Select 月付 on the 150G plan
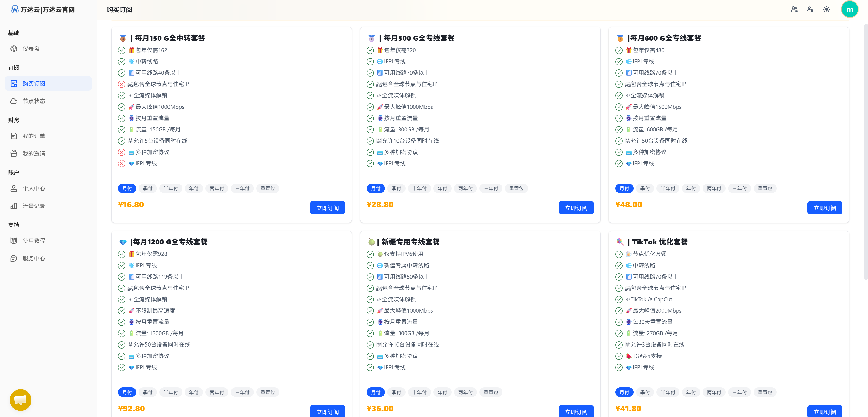The height and width of the screenshot is (417, 868). (x=127, y=188)
